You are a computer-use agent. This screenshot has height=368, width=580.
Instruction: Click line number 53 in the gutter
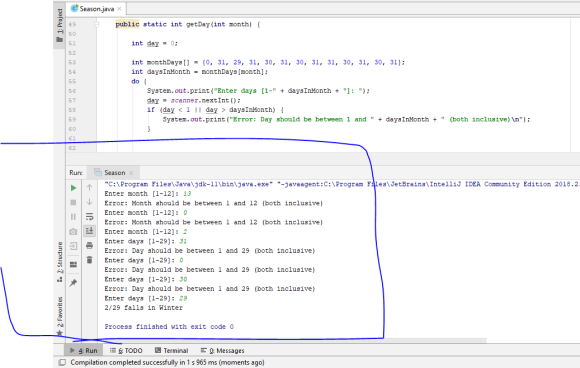coord(72,63)
